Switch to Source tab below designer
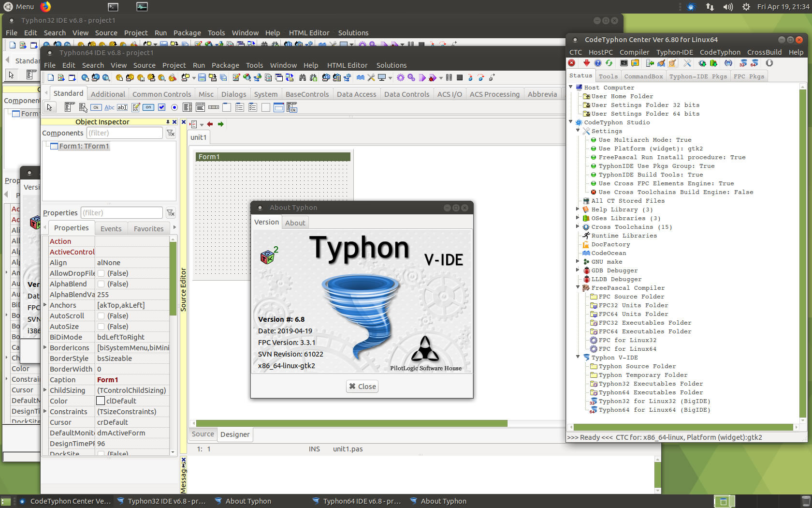812x508 pixels. point(203,434)
